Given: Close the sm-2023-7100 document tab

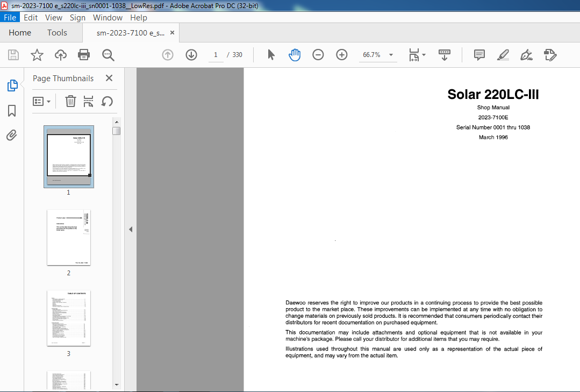Looking at the screenshot, I should tap(172, 33).
